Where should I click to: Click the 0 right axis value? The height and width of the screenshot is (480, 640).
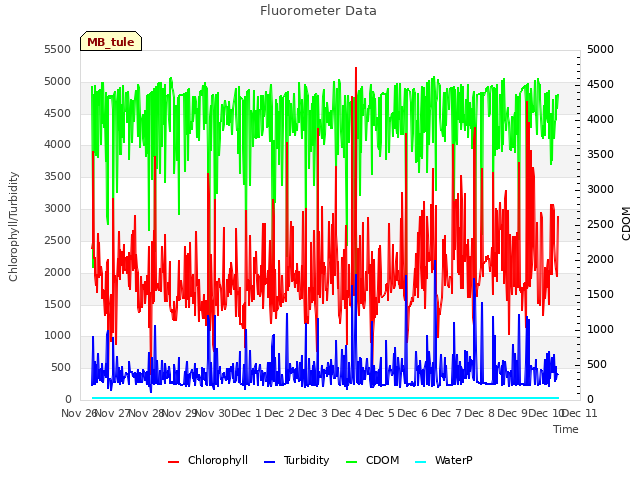(591, 400)
